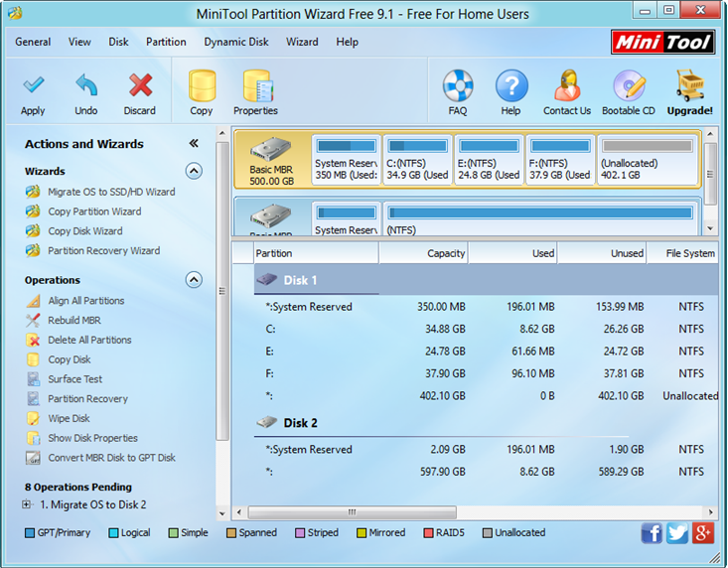The height and width of the screenshot is (568, 728).
Task: Click the Discard red X icon
Action: 140,85
